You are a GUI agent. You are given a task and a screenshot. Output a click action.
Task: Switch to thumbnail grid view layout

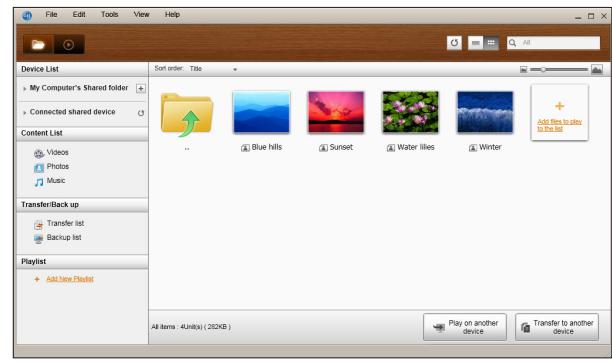(491, 43)
